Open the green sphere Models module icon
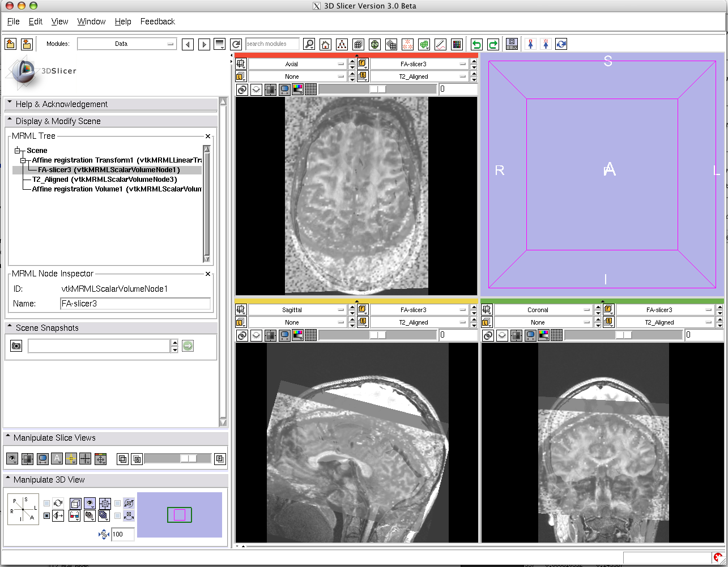The width and height of the screenshot is (728, 567). [374, 44]
